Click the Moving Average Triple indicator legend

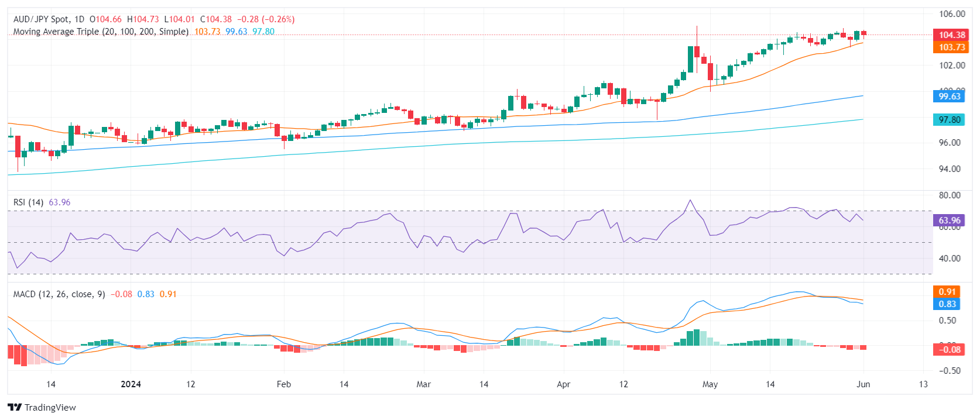pos(101,32)
